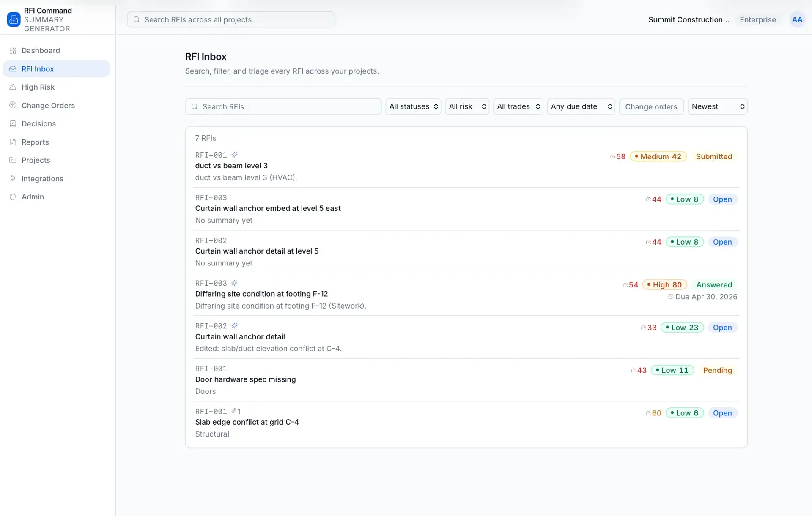
Task: Click the Decisions checklist icon
Action: click(13, 124)
